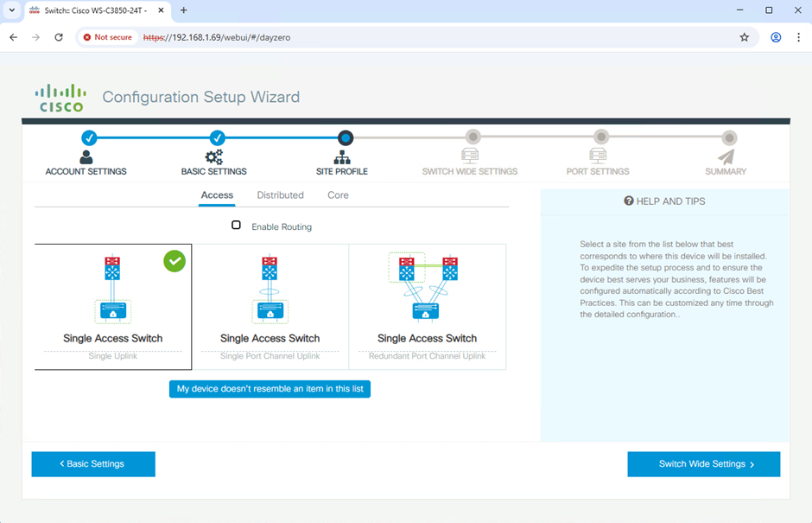Click the Configuration Setup Wizard heading

pos(201,97)
